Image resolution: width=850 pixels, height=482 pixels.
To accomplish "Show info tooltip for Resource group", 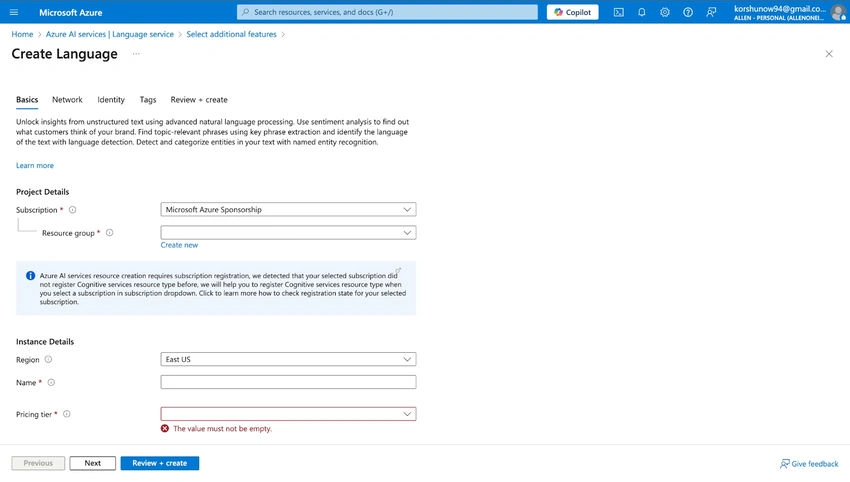I will point(110,233).
